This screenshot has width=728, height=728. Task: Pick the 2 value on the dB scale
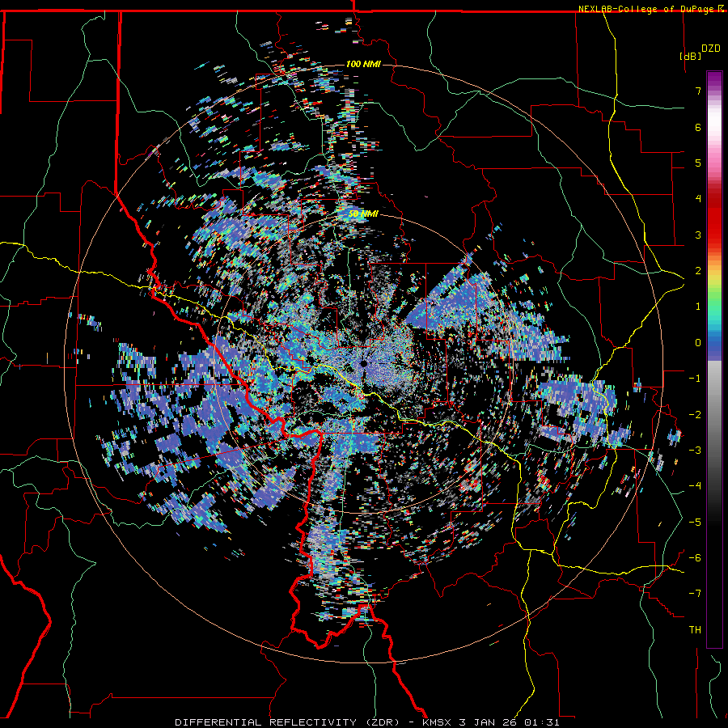(x=698, y=271)
